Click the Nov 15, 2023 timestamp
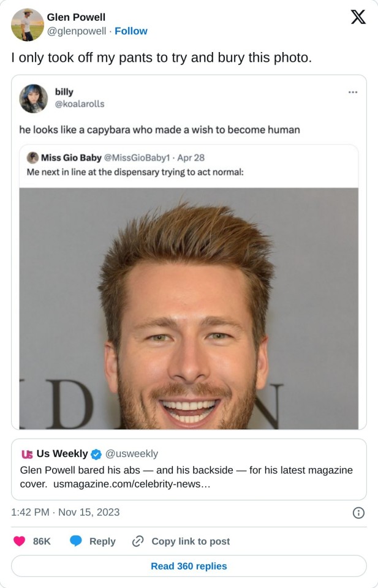The height and width of the screenshot is (588, 378). [89, 512]
